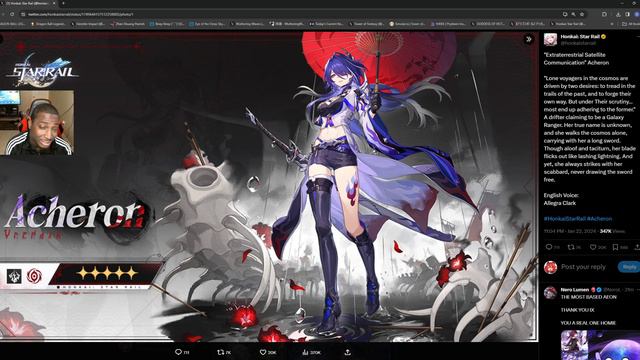Expand the bookmarks bar overflow chevron
Screen dimensions: 640x360
[611, 24]
